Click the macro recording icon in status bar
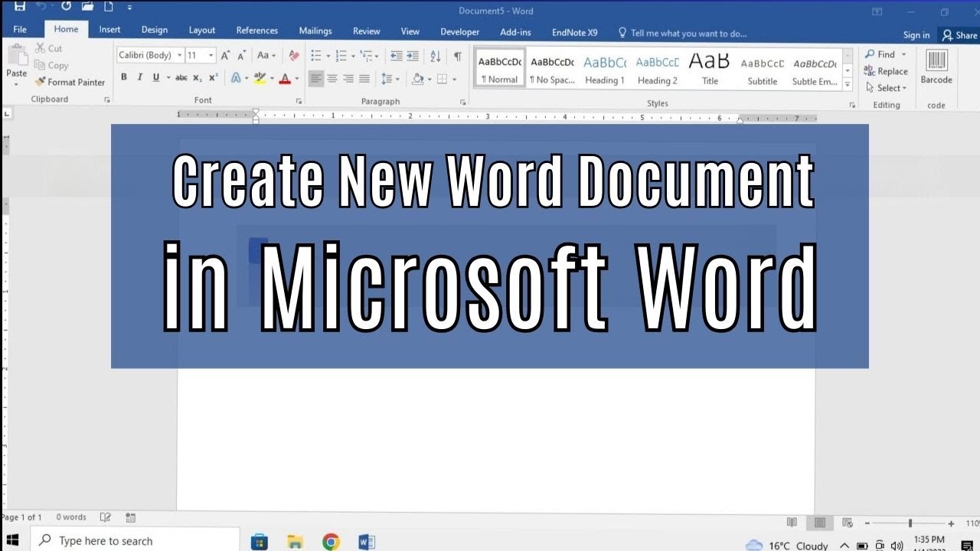 [x=130, y=517]
